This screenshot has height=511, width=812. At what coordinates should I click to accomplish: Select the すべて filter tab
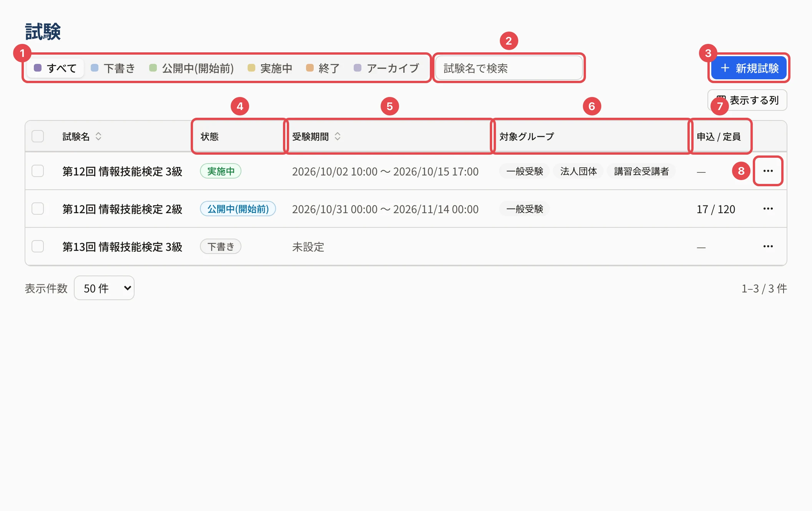(x=55, y=68)
